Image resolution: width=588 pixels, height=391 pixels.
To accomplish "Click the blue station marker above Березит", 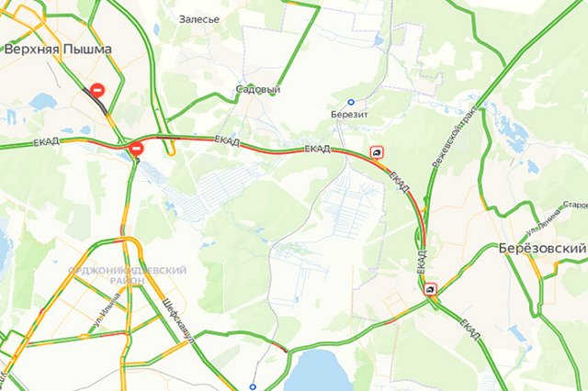I will 351,102.
